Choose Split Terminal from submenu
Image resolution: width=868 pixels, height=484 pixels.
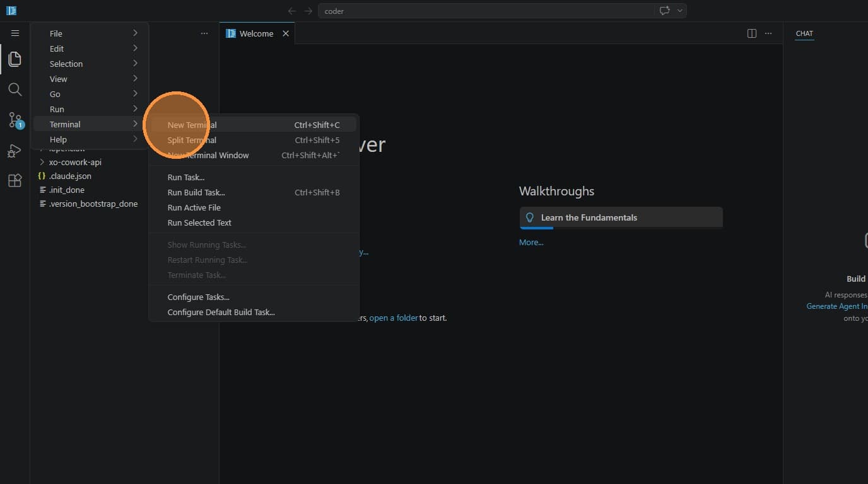point(254,140)
